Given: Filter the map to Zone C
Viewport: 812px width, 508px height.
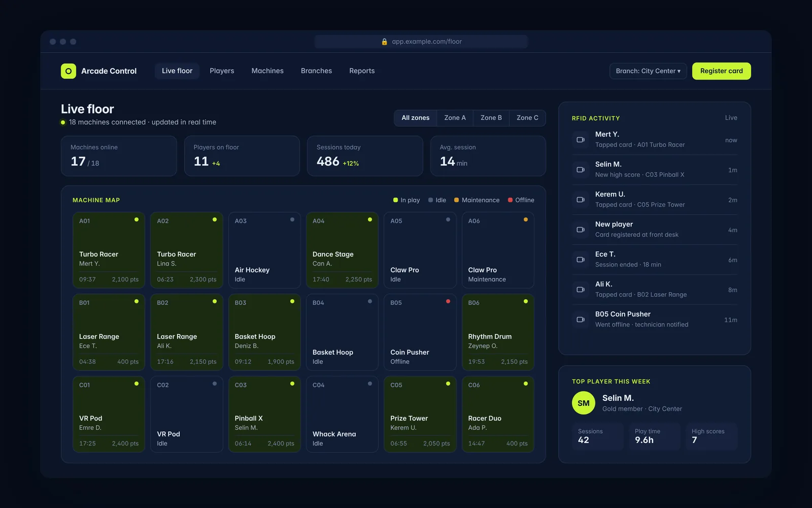Looking at the screenshot, I should tap(527, 118).
